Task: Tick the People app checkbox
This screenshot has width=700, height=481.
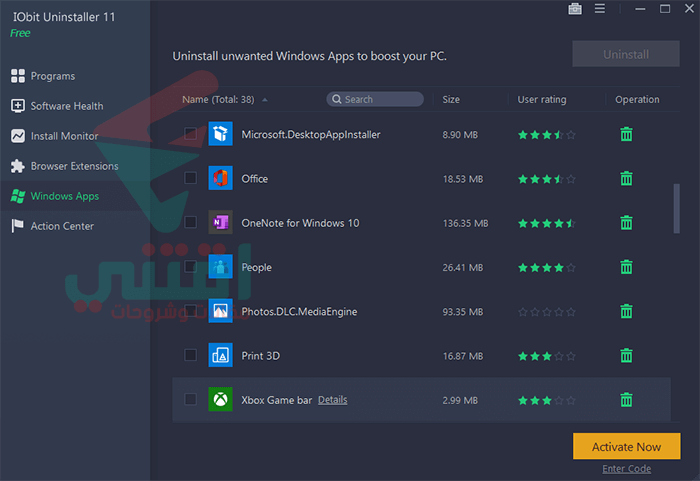Action: tap(191, 266)
